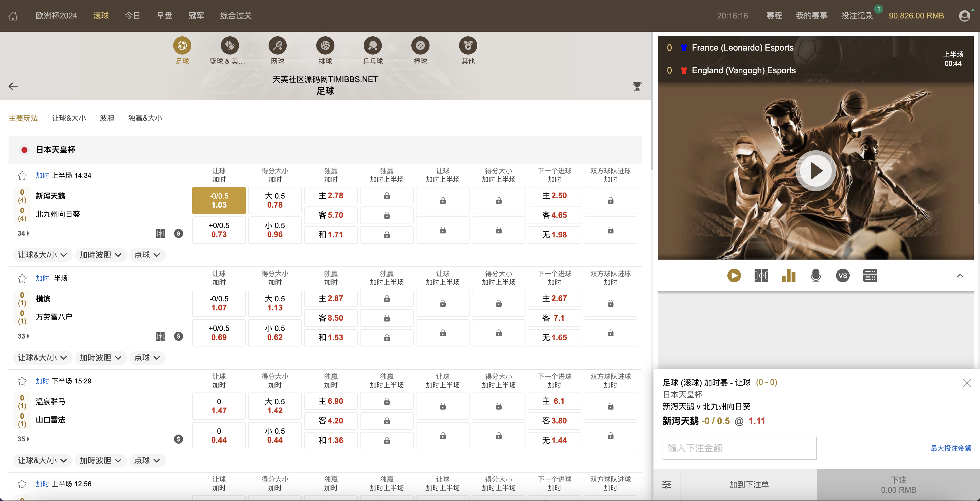Screen dimensions: 980x501
Task: Open the 早盘 menu in the top bar
Action: [164, 16]
